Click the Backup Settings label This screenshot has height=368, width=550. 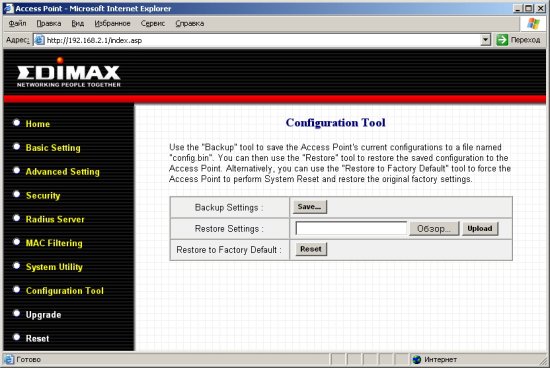(229, 207)
